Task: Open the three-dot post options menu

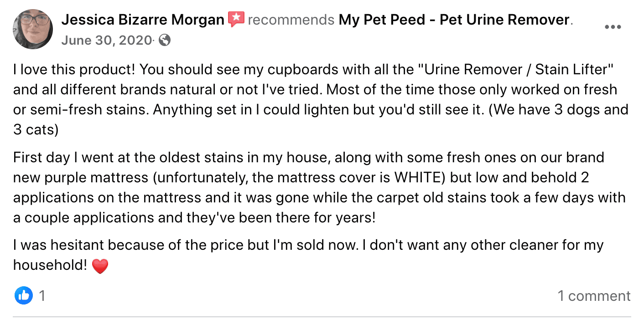Action: 613,27
